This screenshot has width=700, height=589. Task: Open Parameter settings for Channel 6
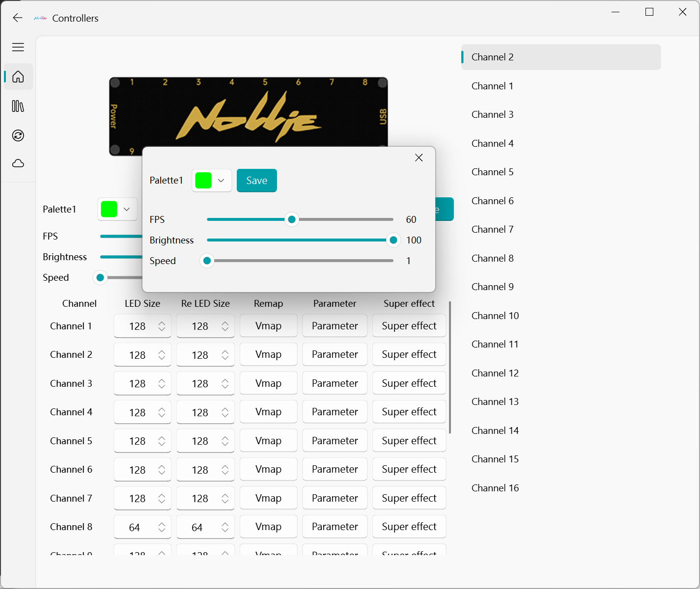tap(335, 469)
